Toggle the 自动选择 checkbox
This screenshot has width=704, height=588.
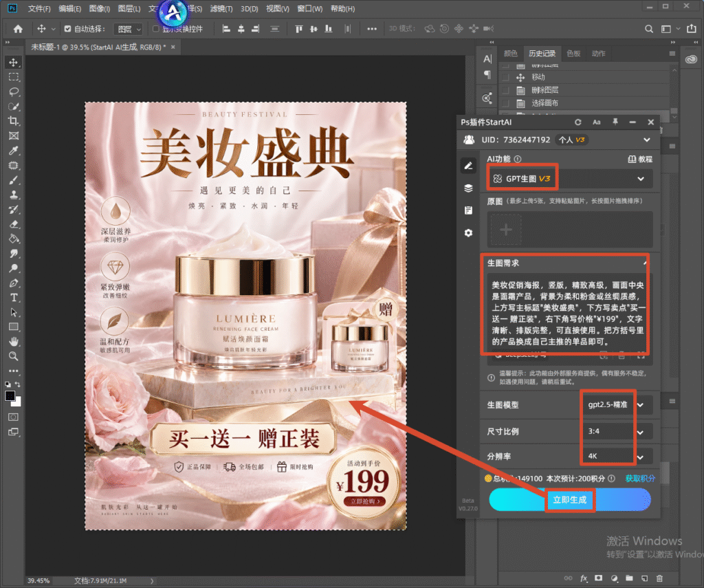click(x=68, y=29)
